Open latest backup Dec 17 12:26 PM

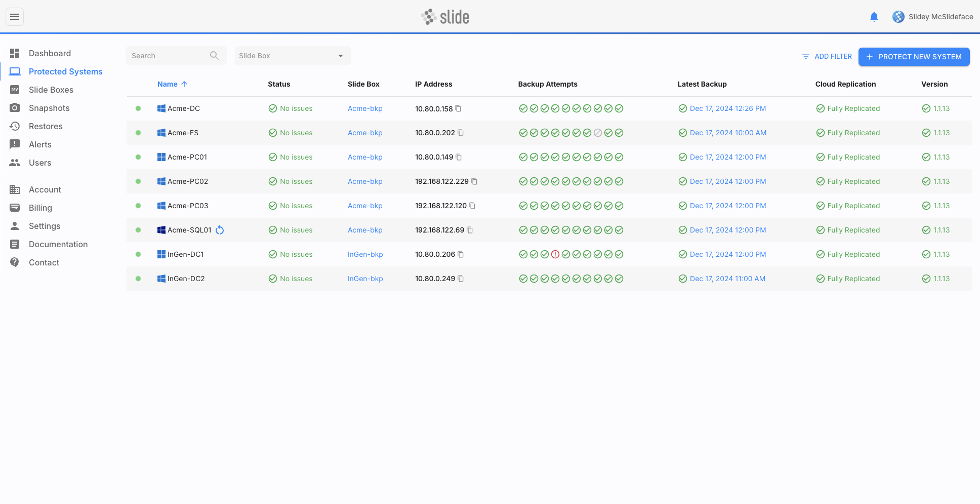[x=727, y=108]
